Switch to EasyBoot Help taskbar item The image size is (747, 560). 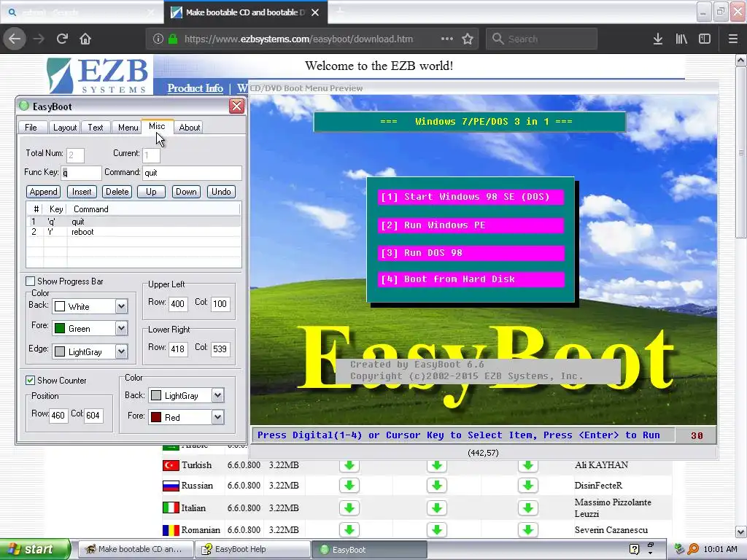click(252, 549)
